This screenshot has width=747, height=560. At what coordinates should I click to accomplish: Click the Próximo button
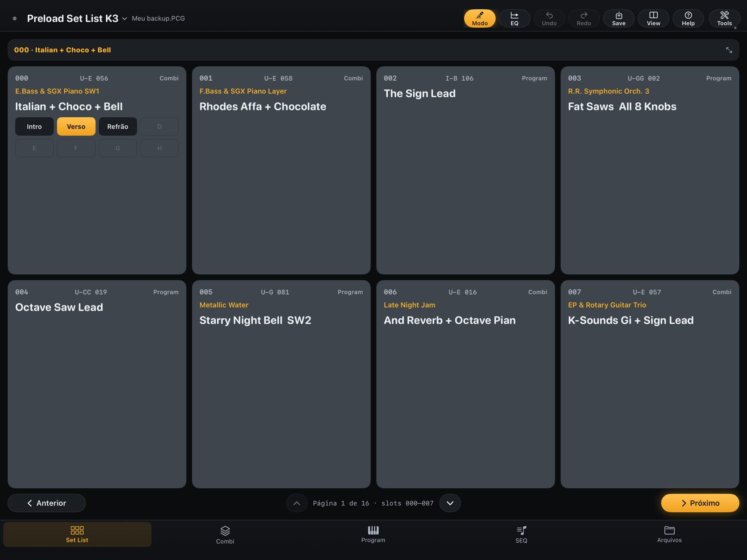(x=700, y=503)
